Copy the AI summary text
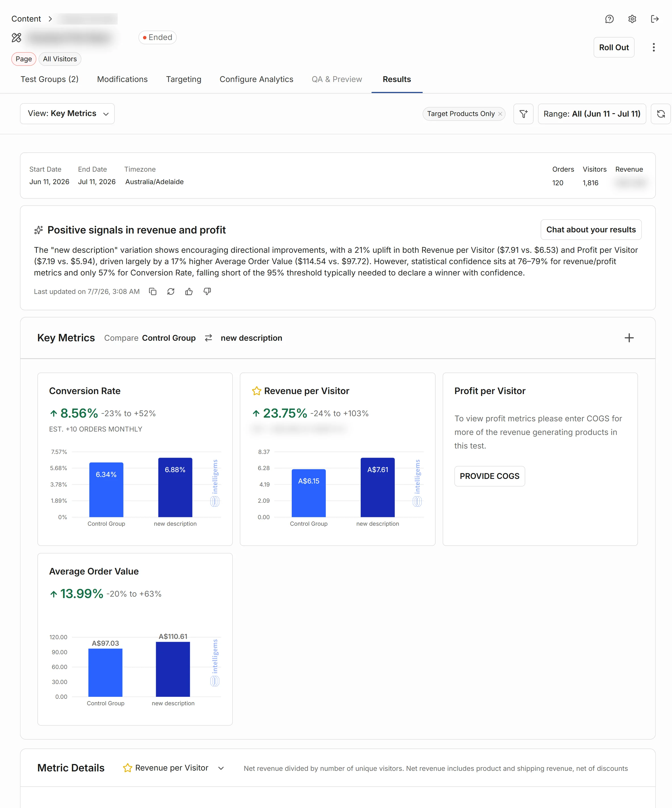 (x=152, y=291)
